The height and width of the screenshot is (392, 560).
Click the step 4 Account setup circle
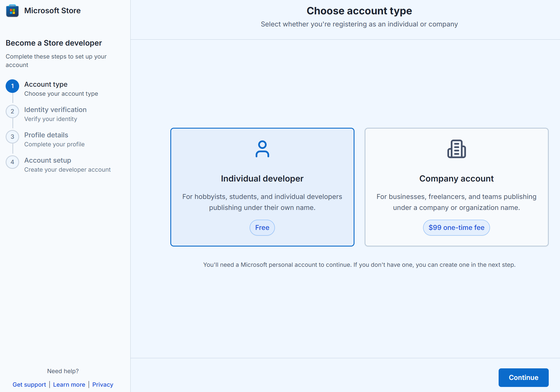12,162
